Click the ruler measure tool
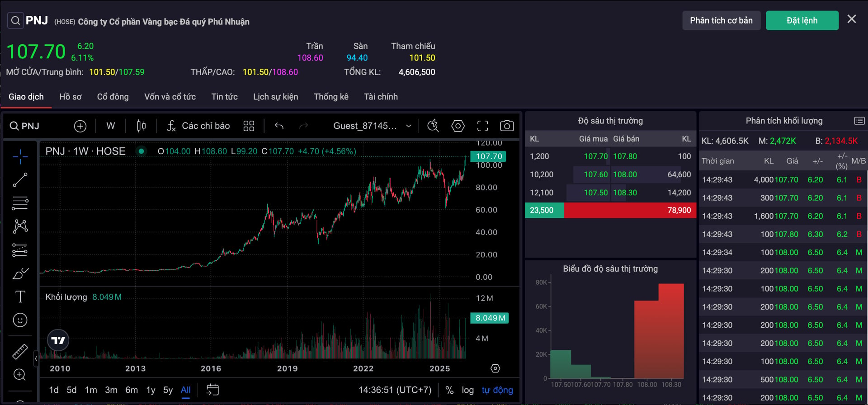The height and width of the screenshot is (405, 868). pos(20,352)
